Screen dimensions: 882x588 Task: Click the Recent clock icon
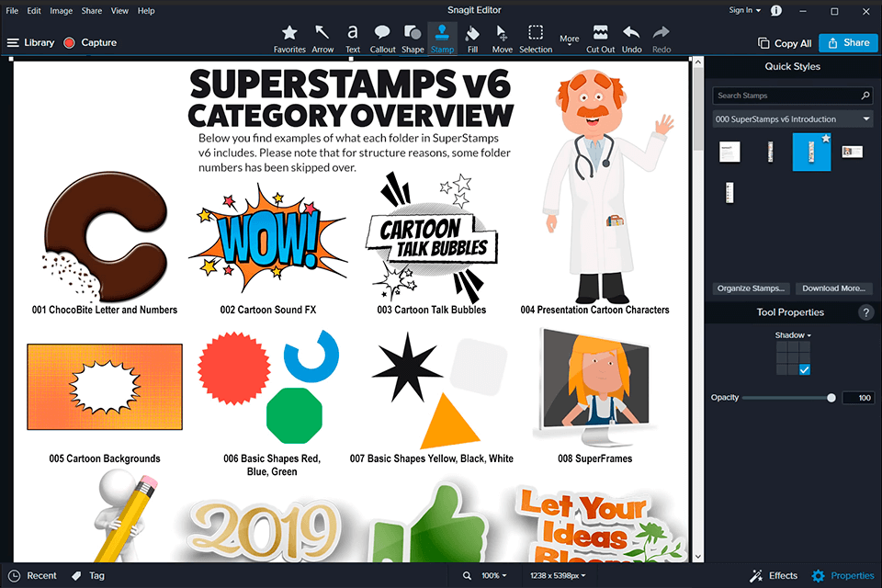pyautogui.click(x=14, y=576)
